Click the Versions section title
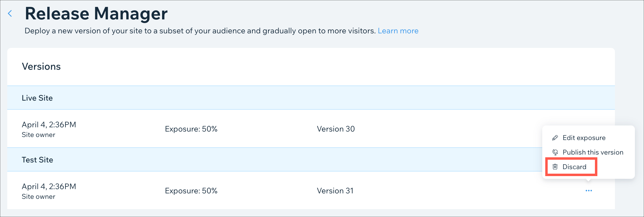Image resolution: width=644 pixels, height=217 pixels. click(41, 67)
